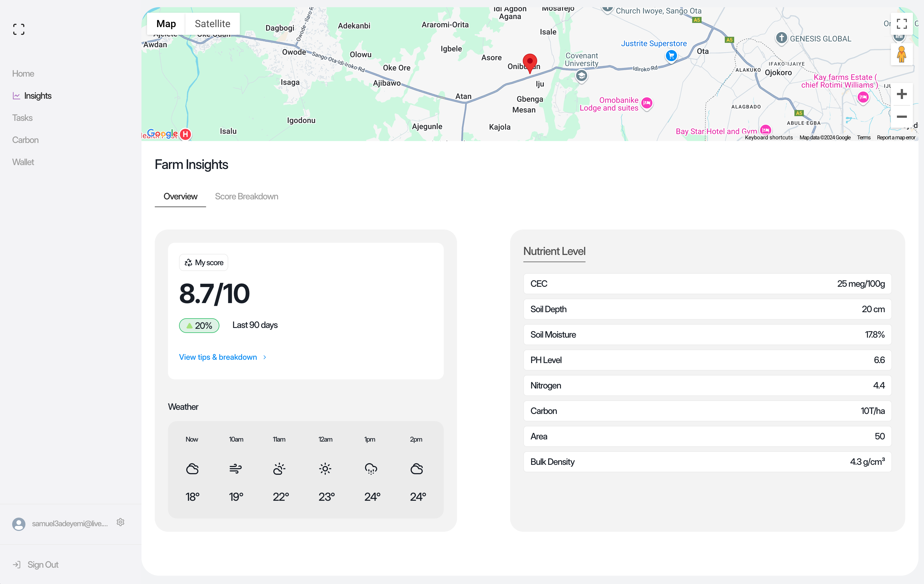
Task: Click the sidebar collapse brackets icon
Action: [19, 29]
